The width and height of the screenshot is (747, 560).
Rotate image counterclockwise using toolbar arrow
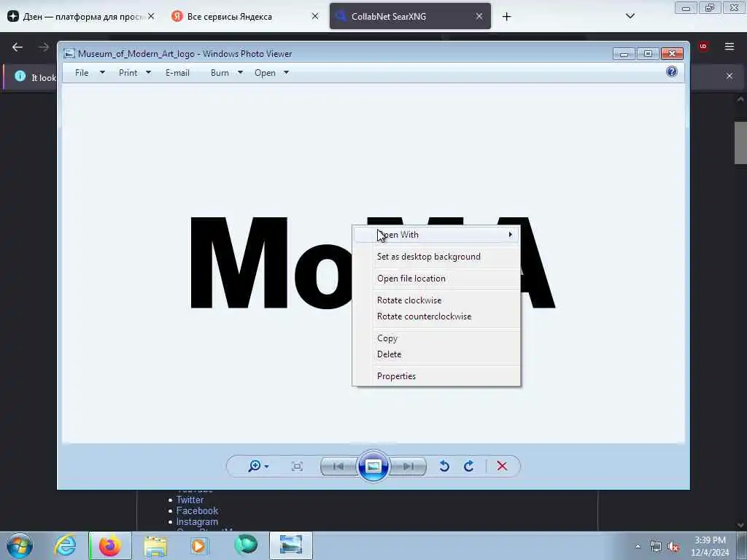pyautogui.click(x=444, y=466)
